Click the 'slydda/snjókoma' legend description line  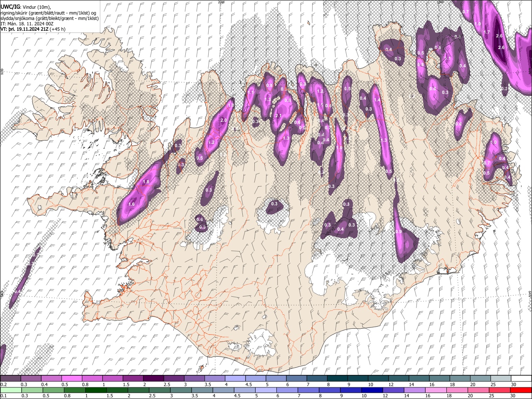pos(49,18)
